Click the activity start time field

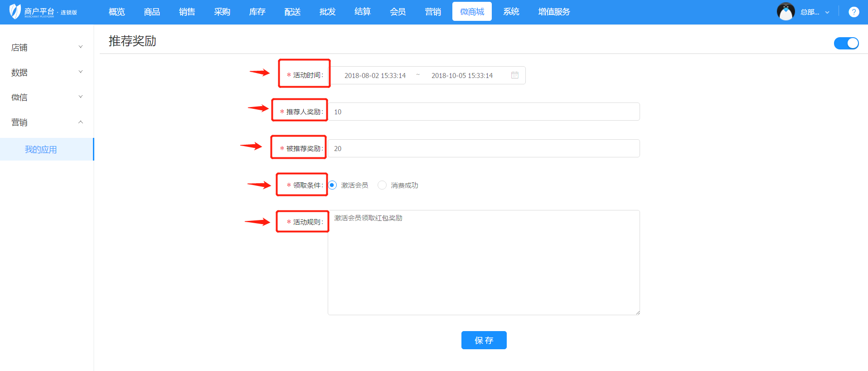tap(375, 76)
